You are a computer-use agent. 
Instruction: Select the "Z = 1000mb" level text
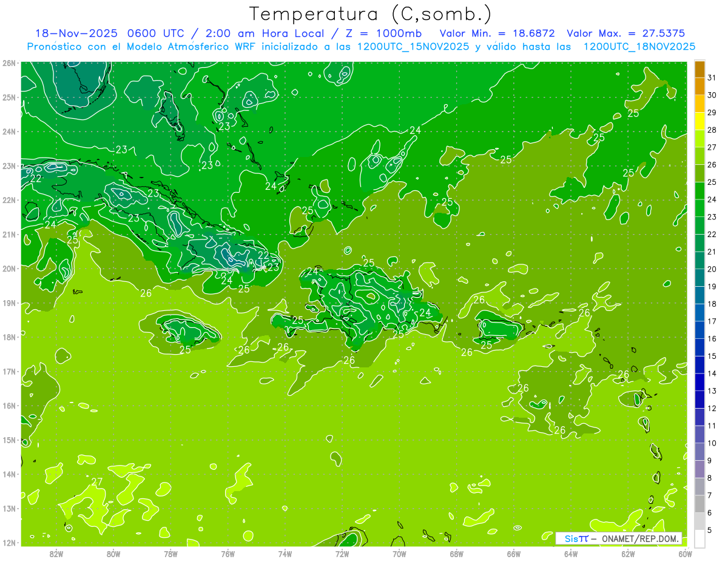point(383,34)
